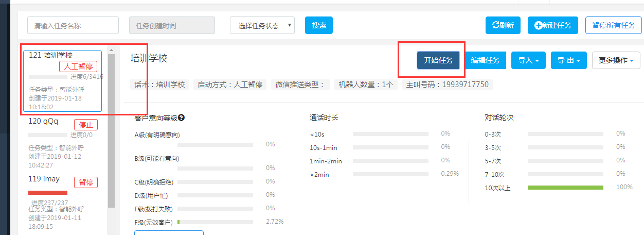Image resolution: width=644 pixels, height=235 pixels.
Task: Click the 任务创建时间 date field
Action: [172, 25]
